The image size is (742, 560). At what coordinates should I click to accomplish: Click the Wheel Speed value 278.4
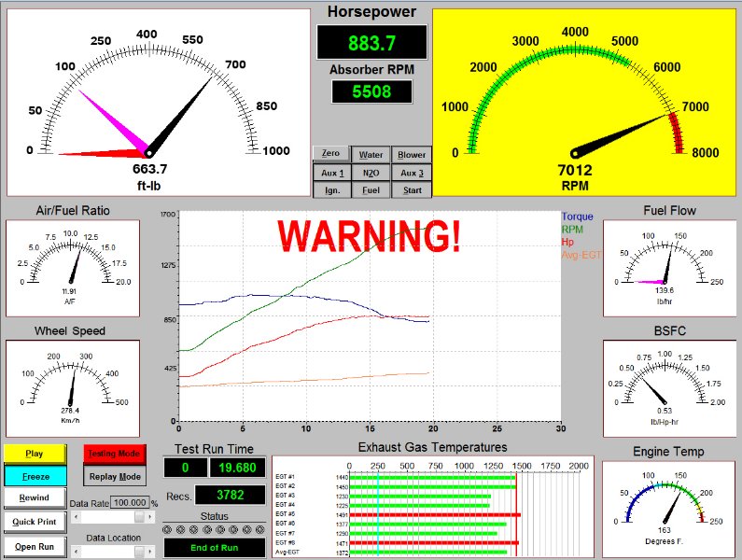pyautogui.click(x=70, y=411)
